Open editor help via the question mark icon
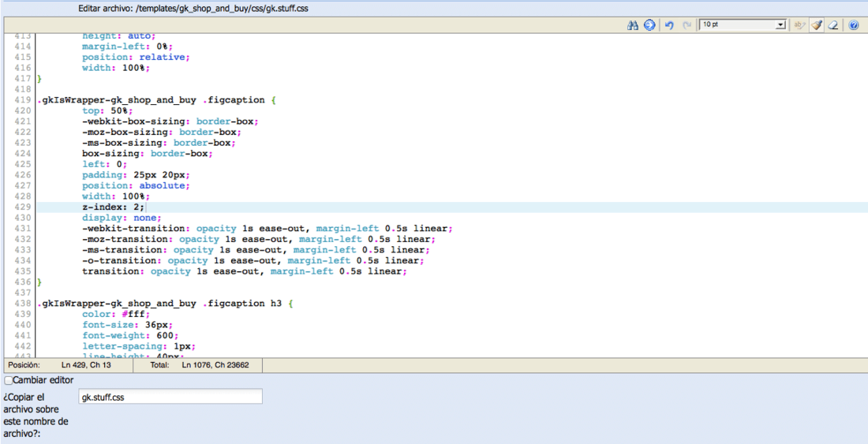868x444 pixels. coord(853,25)
